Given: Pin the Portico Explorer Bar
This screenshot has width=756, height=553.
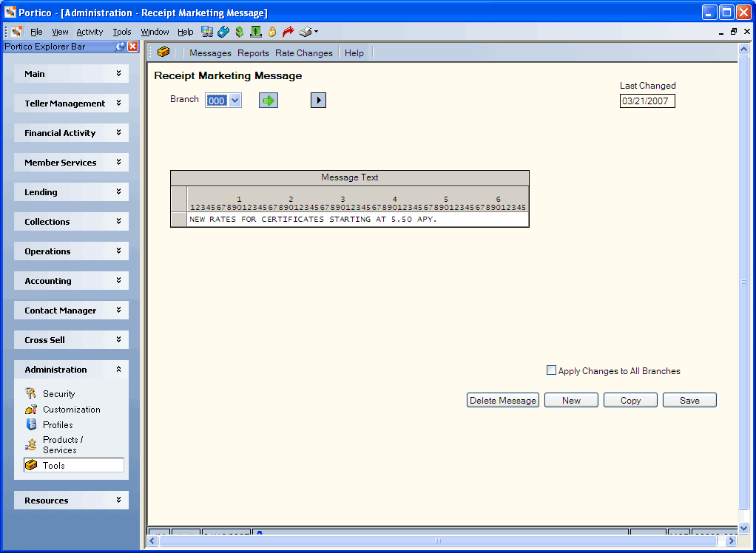Looking at the screenshot, I should [x=121, y=47].
